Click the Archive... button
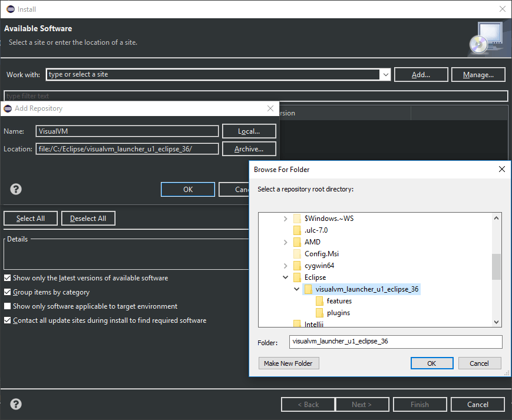The height and width of the screenshot is (420, 512). (249, 149)
